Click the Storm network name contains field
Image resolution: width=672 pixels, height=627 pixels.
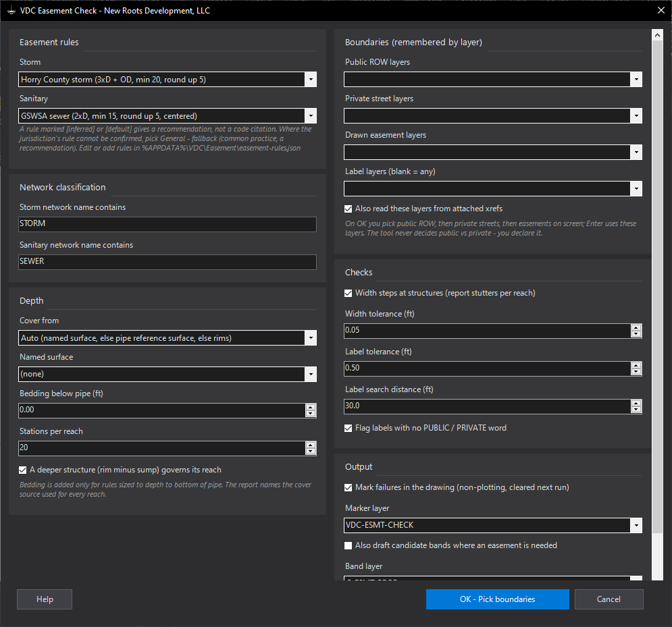[x=167, y=225]
